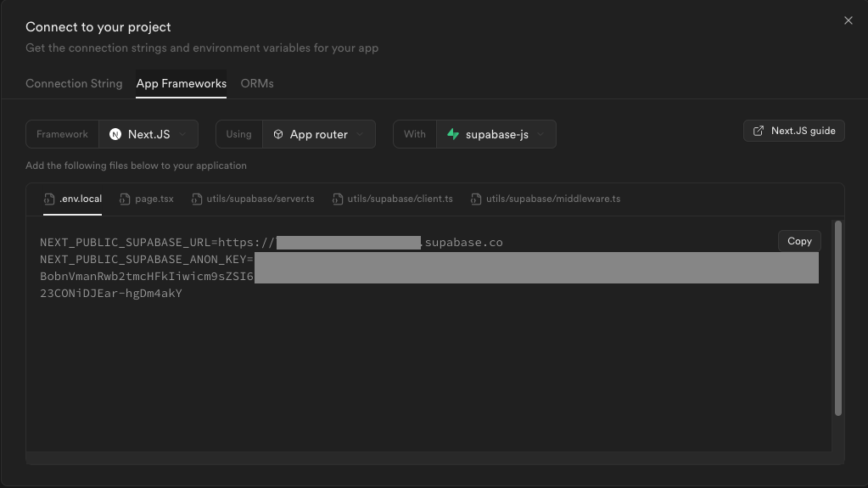Click the BobnVmanRwb2tmcHFkIiwicm9sZSI6 key line
This screenshot has width=868, height=488.
tap(147, 277)
